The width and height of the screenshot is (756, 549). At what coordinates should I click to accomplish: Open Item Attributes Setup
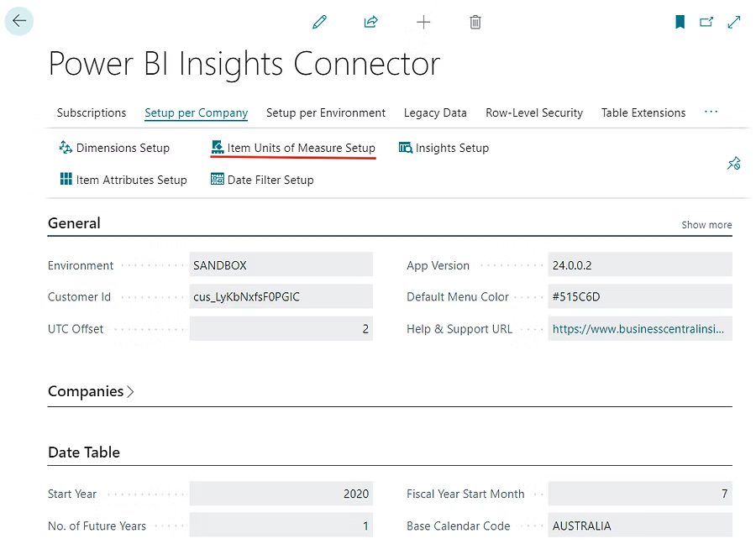(x=123, y=180)
